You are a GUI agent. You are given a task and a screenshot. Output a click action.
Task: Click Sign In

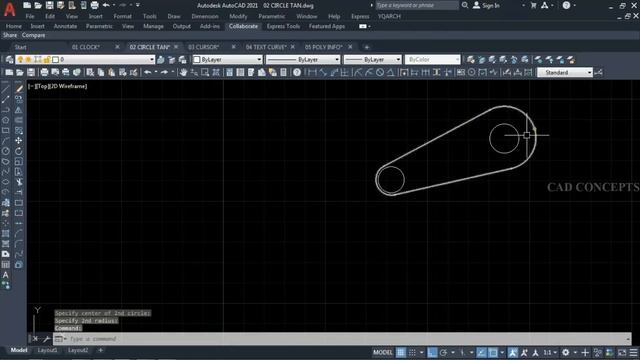coord(491,5)
